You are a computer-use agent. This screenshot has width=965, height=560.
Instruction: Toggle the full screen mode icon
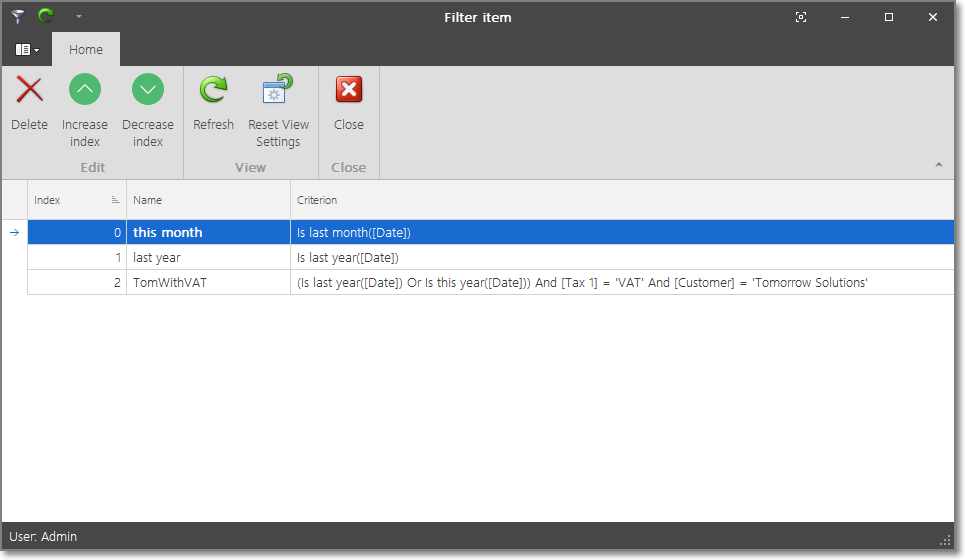pyautogui.click(x=801, y=17)
